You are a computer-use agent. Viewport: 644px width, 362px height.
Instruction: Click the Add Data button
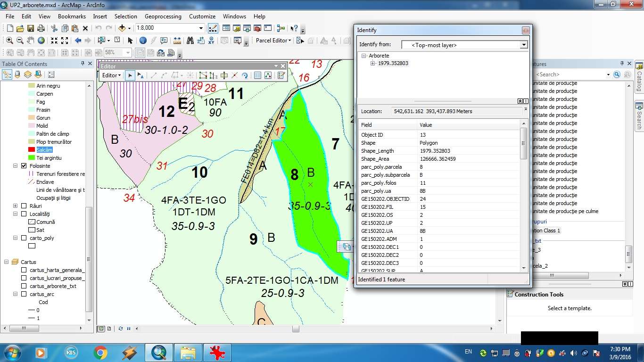click(x=122, y=28)
